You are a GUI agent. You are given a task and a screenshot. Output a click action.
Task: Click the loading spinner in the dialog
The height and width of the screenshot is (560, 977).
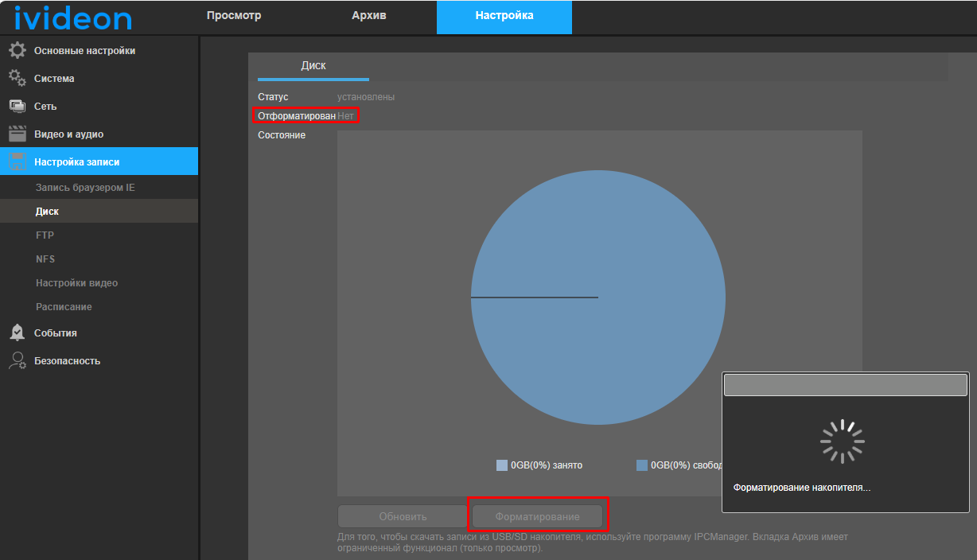pyautogui.click(x=843, y=441)
